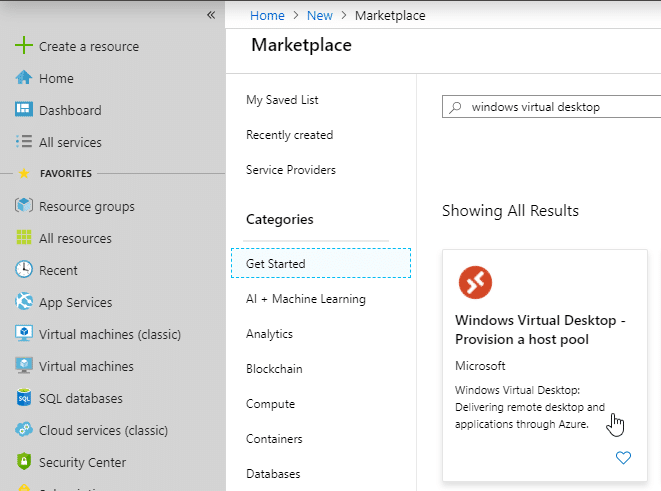661x491 pixels.
Task: Click the Cloud services (classic) icon
Action: click(24, 429)
